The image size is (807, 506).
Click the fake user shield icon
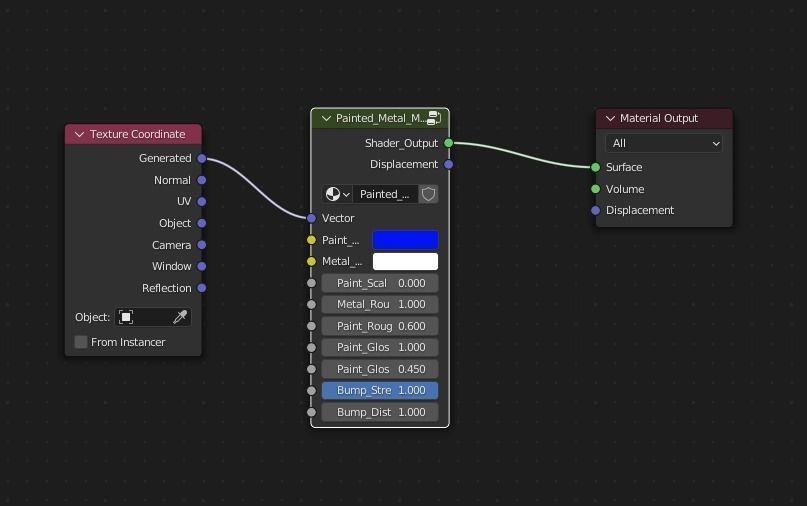tap(428, 194)
